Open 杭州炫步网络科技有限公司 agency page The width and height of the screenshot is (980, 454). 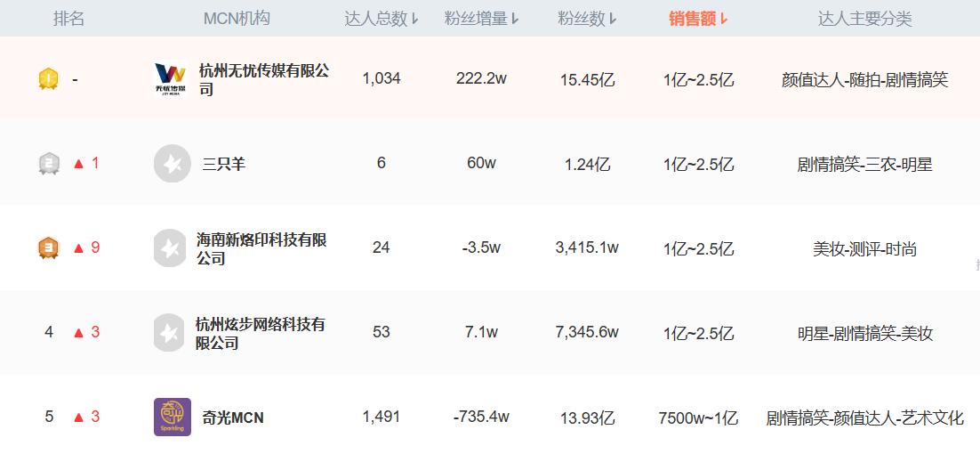tap(261, 333)
